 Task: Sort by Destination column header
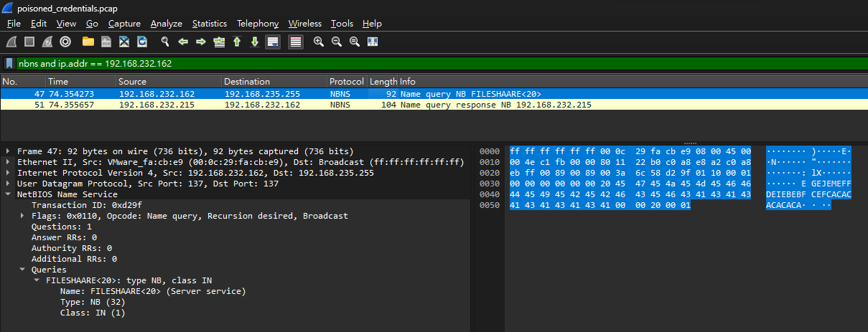[x=274, y=82]
